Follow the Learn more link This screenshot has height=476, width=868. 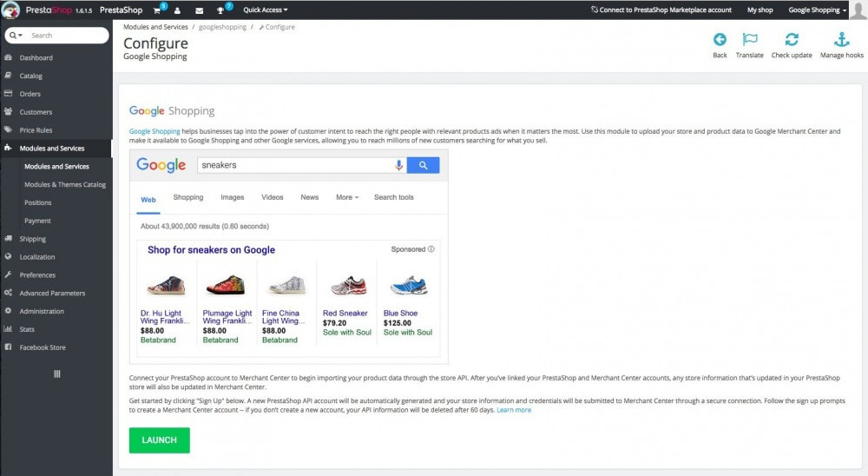pyautogui.click(x=514, y=410)
